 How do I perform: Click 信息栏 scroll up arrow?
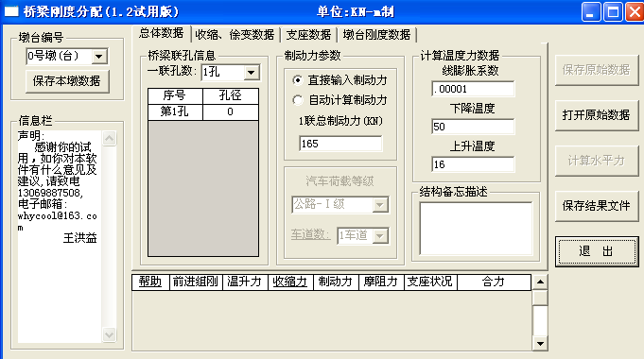pyautogui.click(x=109, y=138)
